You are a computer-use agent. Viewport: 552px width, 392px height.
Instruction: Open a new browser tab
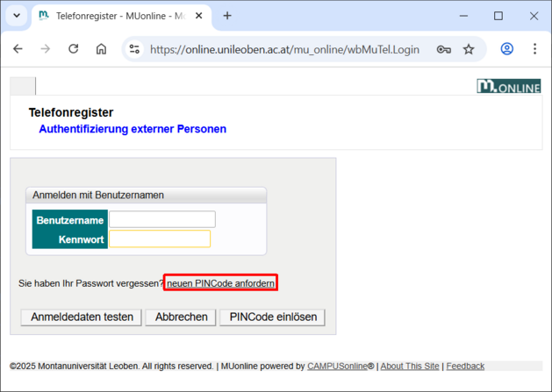coord(227,16)
